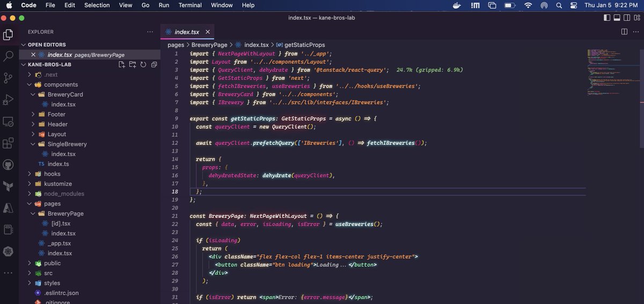Open the File menu

(50, 5)
